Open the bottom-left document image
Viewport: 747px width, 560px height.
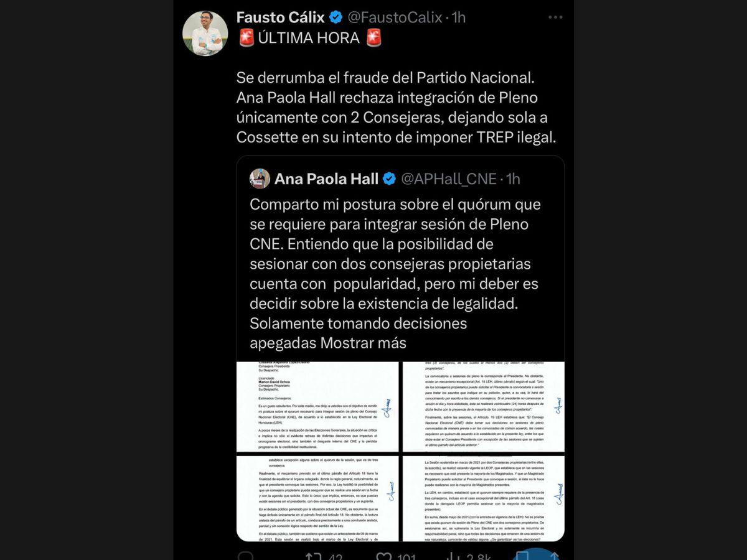tap(317, 498)
